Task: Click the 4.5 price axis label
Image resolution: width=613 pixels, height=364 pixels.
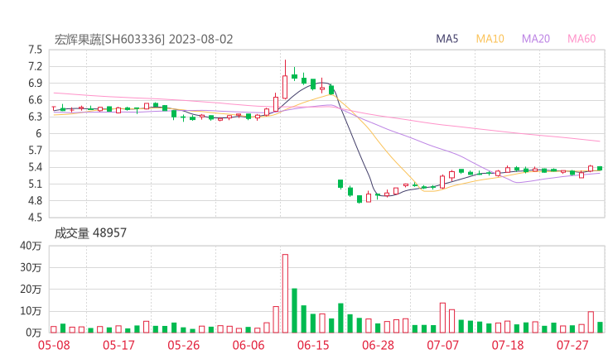Action: [x=34, y=218]
